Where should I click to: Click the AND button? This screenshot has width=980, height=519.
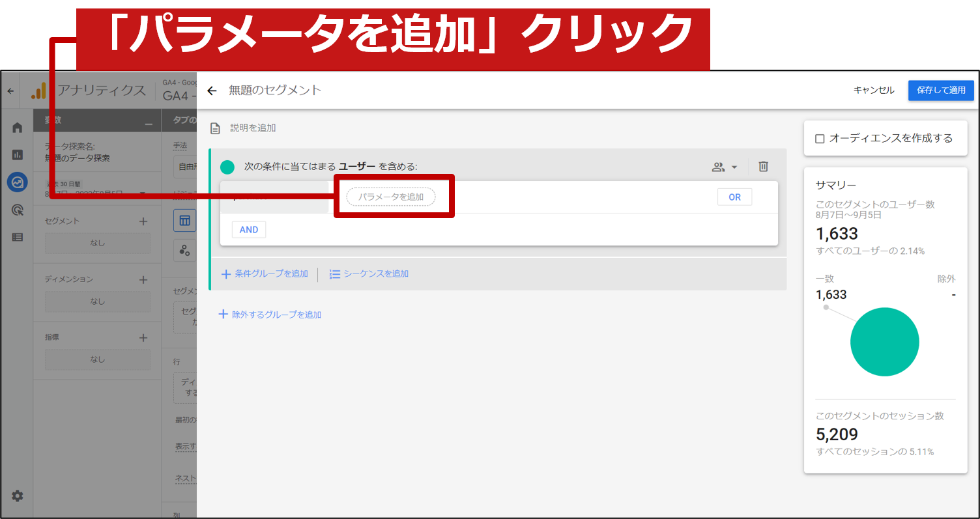coord(249,229)
